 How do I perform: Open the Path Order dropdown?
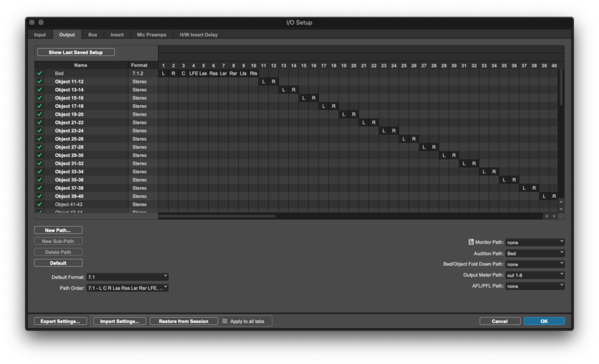point(128,287)
